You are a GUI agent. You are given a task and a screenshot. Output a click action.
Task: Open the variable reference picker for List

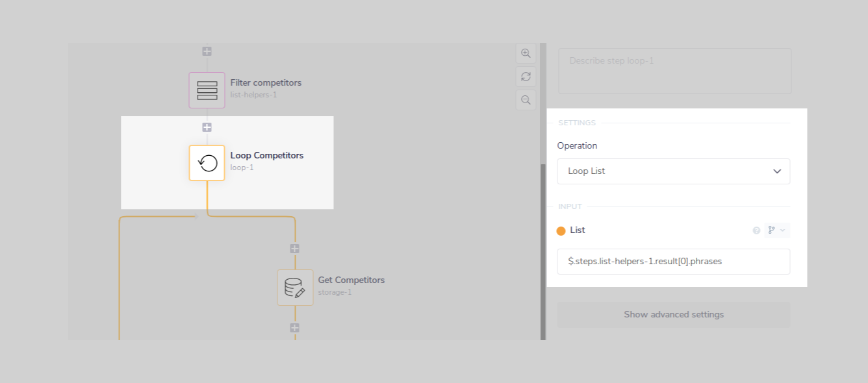[771, 230]
